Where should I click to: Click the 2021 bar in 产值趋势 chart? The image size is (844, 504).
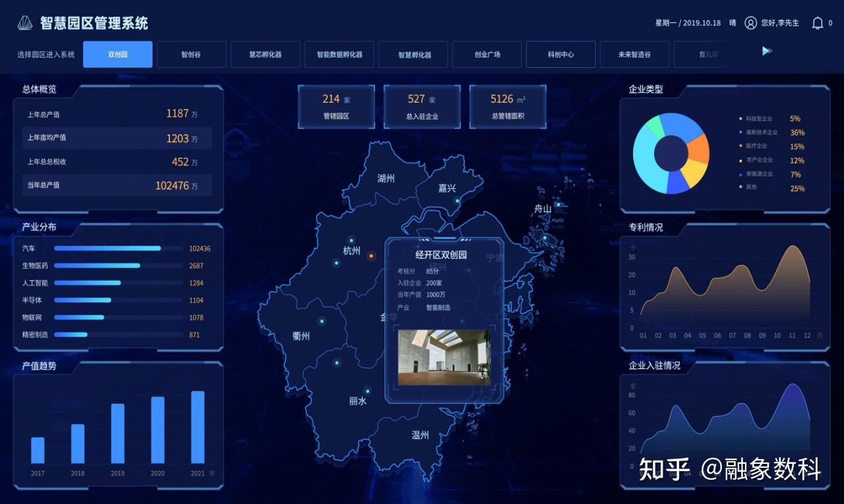[198, 428]
